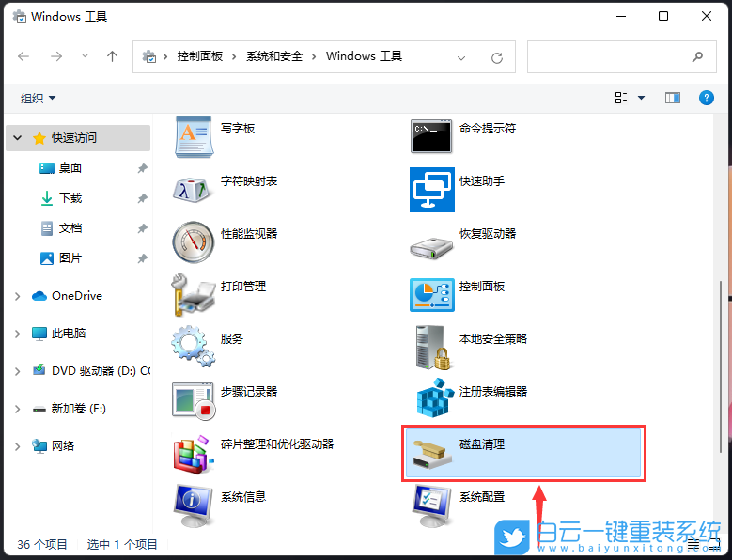Click the 36 个项目 status text
This screenshot has height=560, width=732.
42,545
